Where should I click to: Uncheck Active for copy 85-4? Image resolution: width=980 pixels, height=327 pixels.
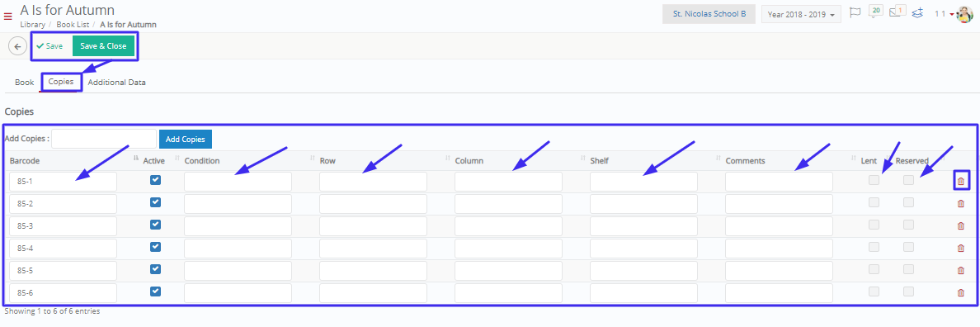tap(156, 247)
